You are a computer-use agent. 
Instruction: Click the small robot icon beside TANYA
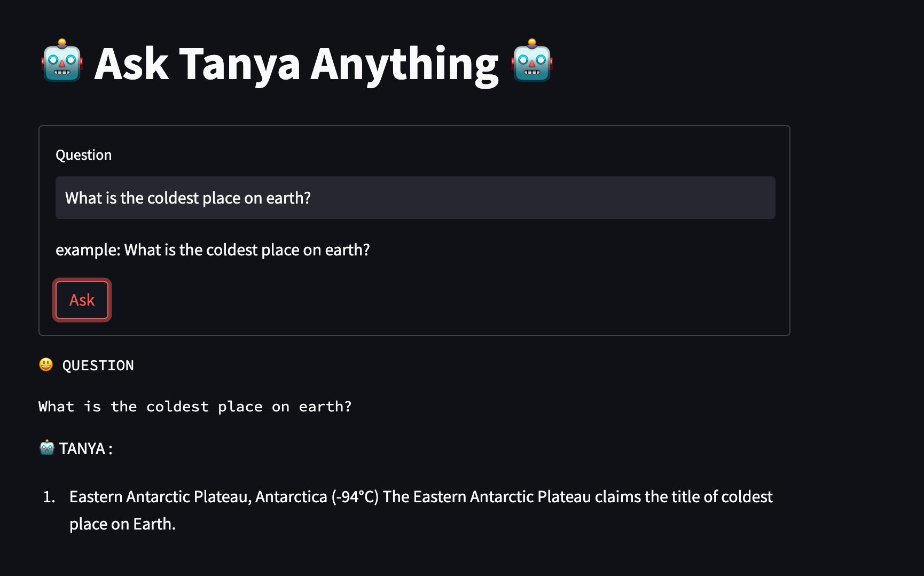click(47, 448)
